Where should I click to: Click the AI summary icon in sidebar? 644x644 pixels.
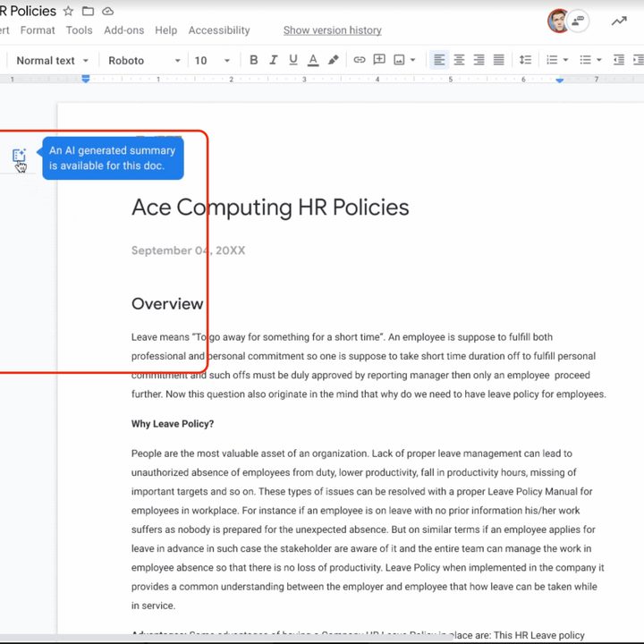coord(19,156)
